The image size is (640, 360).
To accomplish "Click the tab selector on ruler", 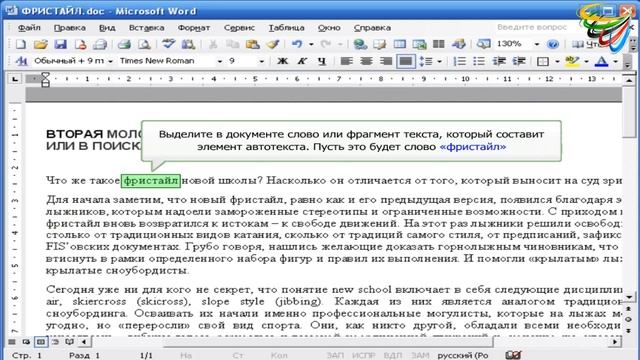I will click(x=15, y=79).
